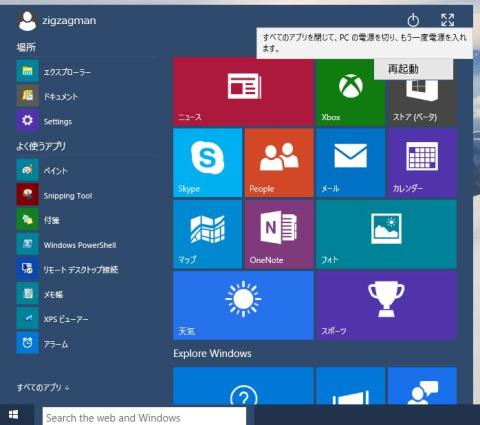The width and height of the screenshot is (480, 425).
Task: Select 再起動 (Restart) from power menu
Action: (x=413, y=69)
